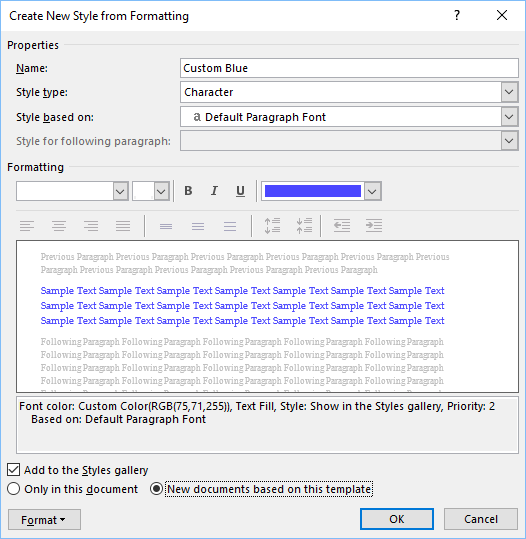Select 1.5 line spacing icon

[x=198, y=226]
